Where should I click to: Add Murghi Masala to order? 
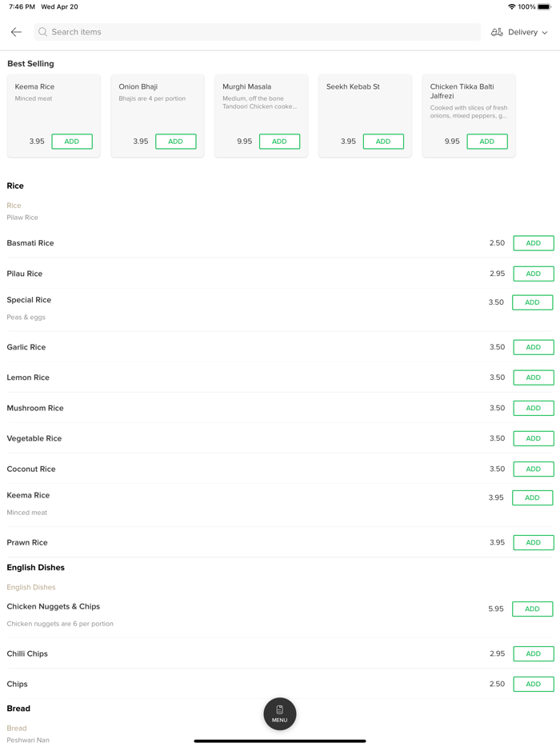pos(279,142)
